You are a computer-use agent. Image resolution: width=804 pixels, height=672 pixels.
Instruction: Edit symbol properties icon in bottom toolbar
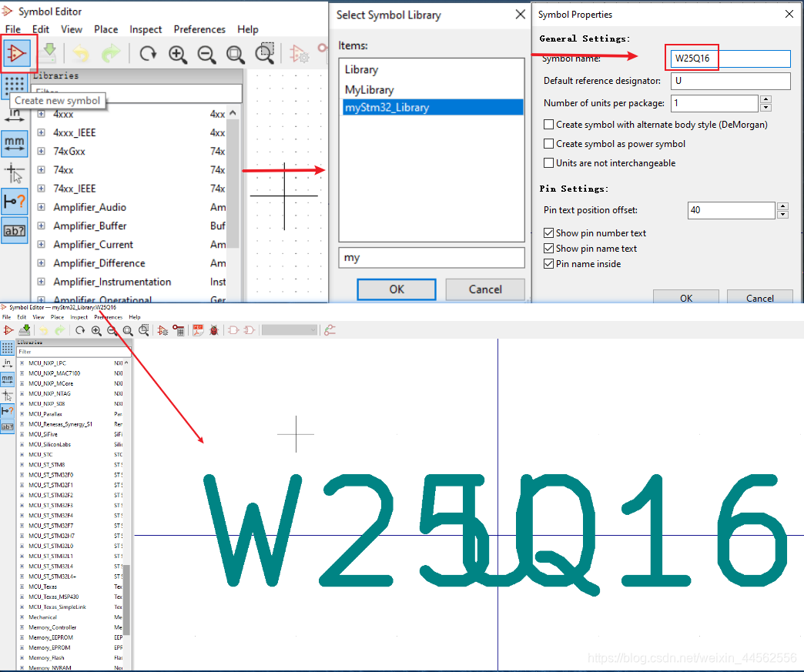tap(162, 331)
